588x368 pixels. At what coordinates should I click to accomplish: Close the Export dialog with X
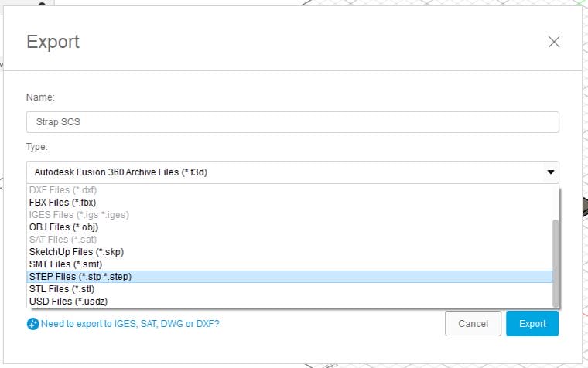click(x=554, y=42)
